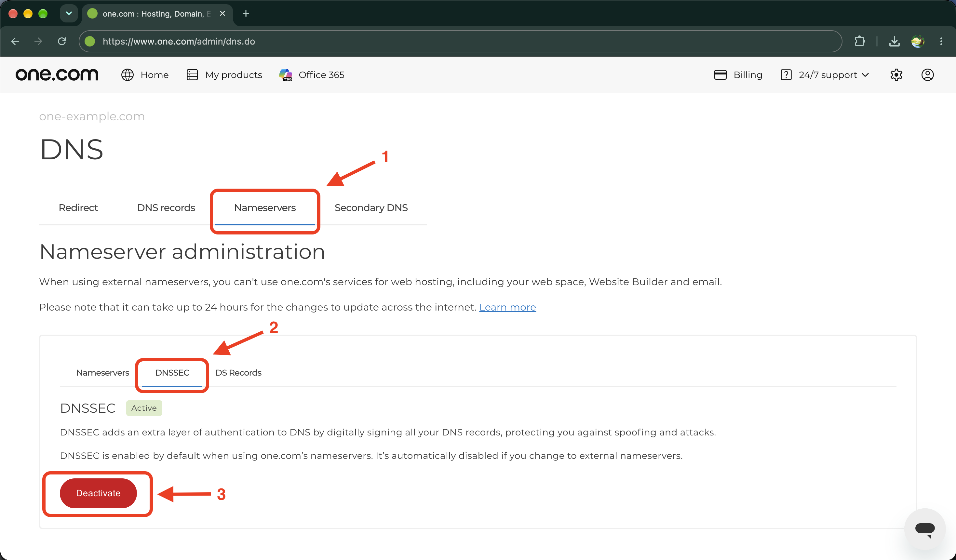The height and width of the screenshot is (560, 956).
Task: Select the DNSSEC sub-tab
Action: [x=172, y=373]
